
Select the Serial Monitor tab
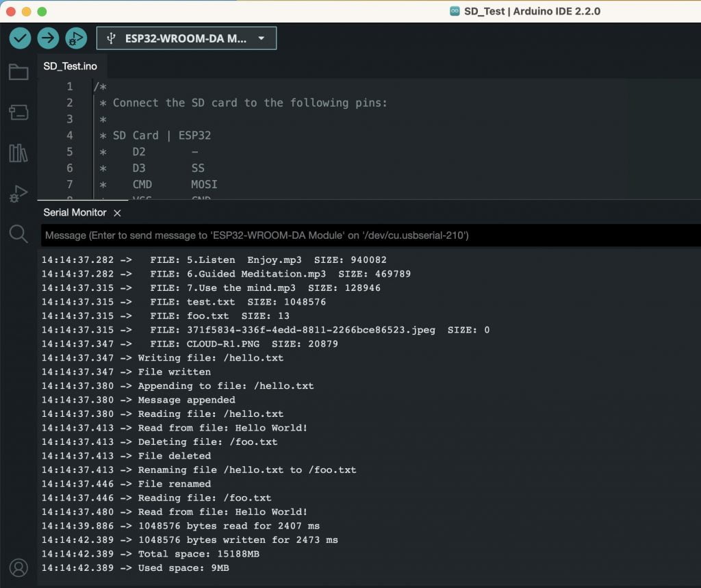75,212
